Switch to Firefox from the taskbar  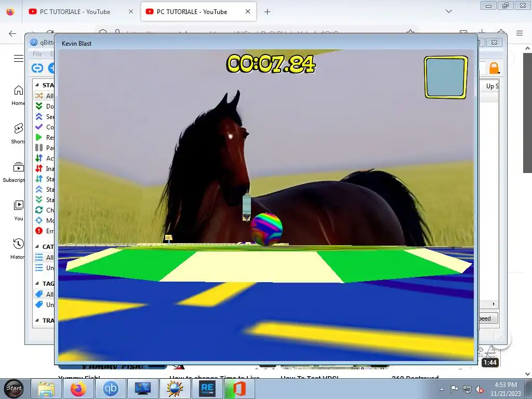click(78, 389)
